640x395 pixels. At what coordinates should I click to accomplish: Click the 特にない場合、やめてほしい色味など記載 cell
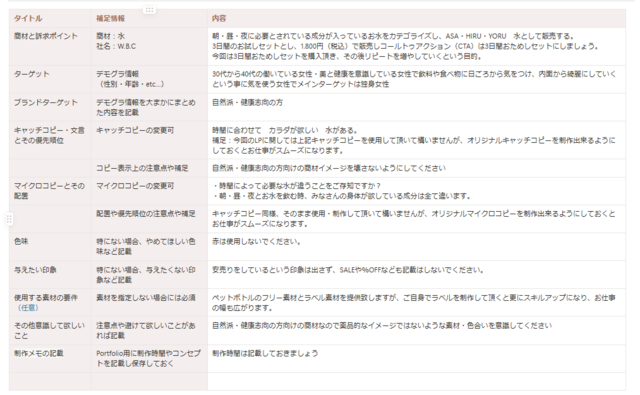[149, 247]
